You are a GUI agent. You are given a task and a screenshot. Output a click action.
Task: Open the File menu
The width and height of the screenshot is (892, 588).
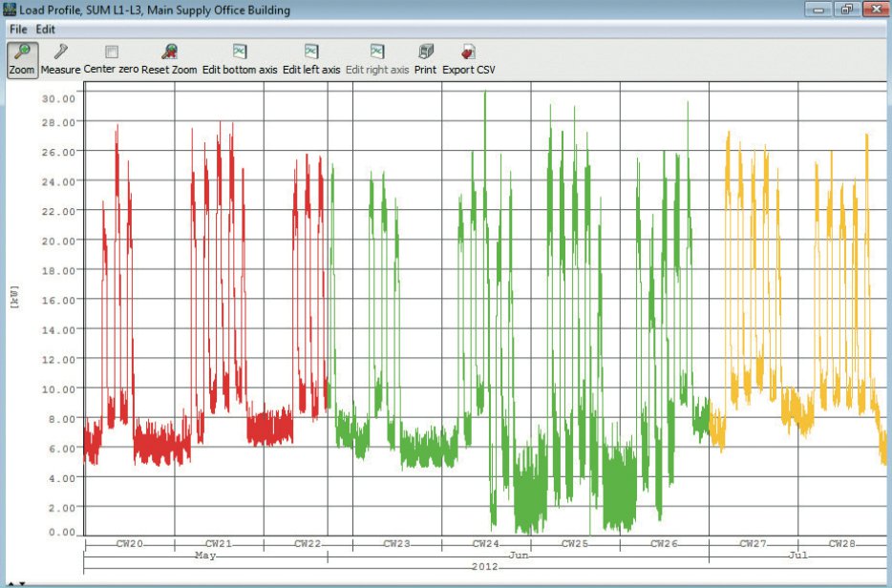(18, 29)
